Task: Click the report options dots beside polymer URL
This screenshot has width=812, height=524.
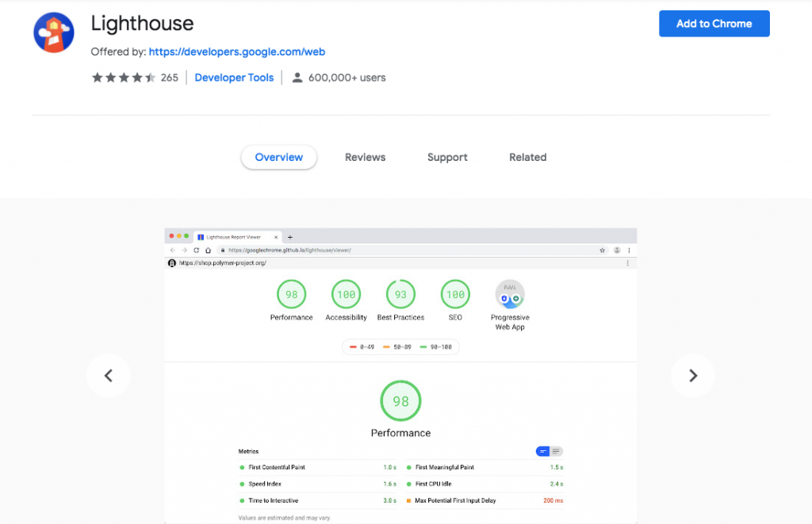Action: [628, 263]
